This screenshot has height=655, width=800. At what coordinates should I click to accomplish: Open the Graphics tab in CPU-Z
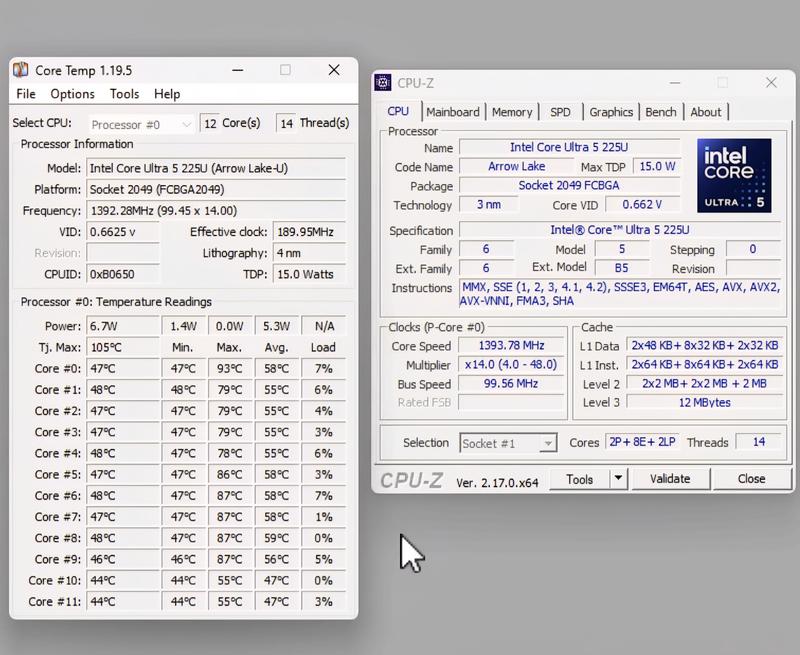pos(611,112)
